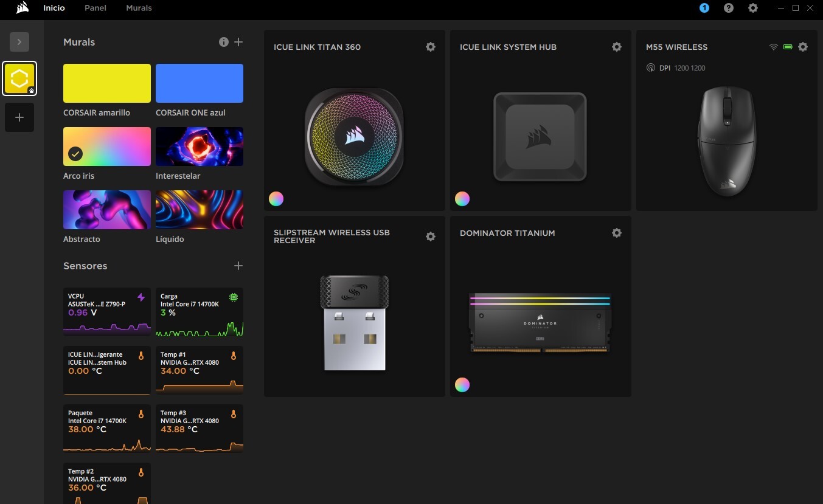Open settings gear for SLIPSTREAM WIRELESS USB RECEIVER

pyautogui.click(x=431, y=236)
